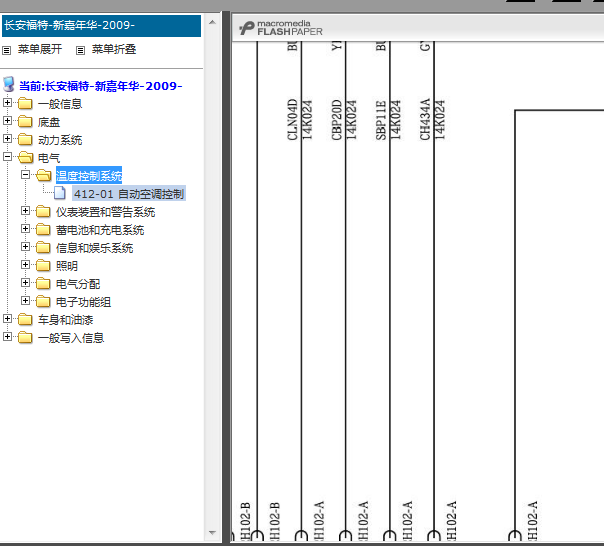Screen dimensions: 604x546
Task: Expand the 电子功能组 tree node
Action: point(25,300)
